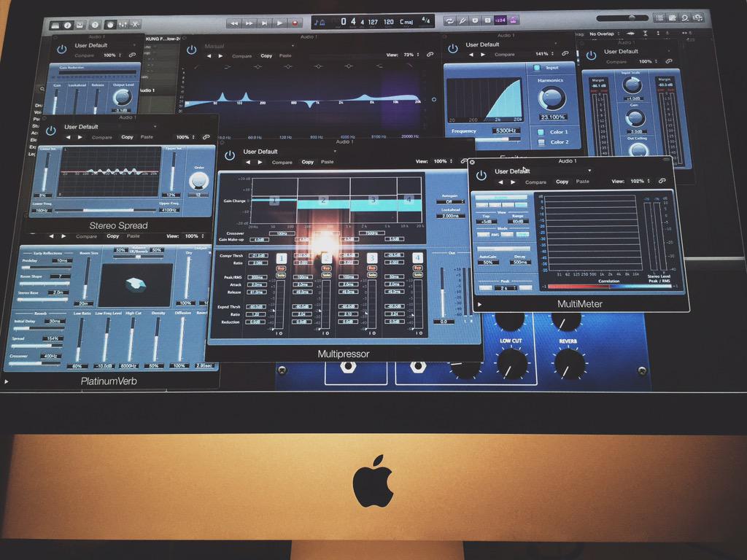Click Copy in the PlatinumVerb header

[113, 236]
